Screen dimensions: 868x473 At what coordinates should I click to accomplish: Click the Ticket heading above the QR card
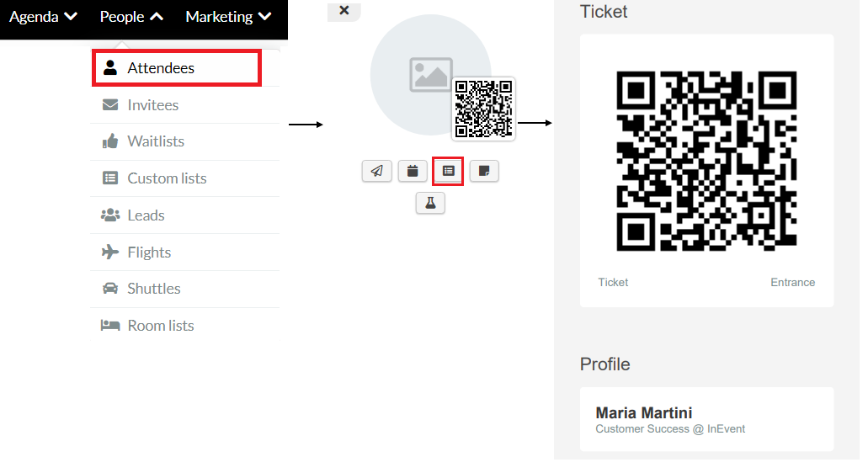click(604, 12)
